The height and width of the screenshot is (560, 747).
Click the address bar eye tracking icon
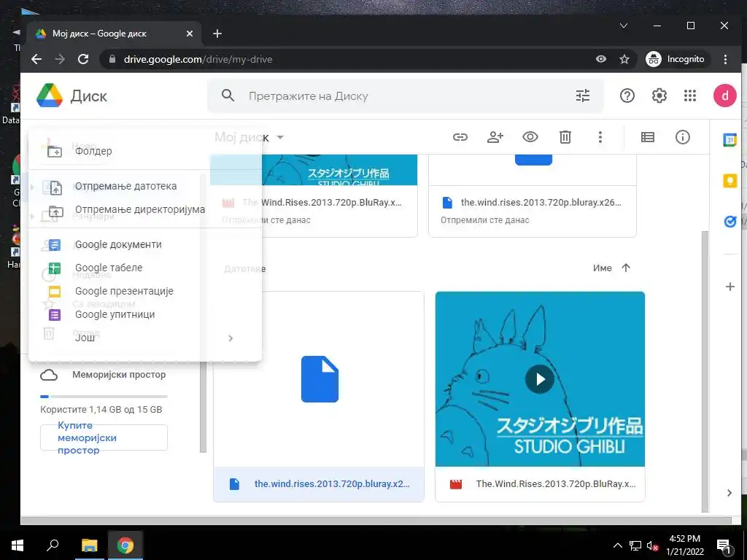tap(601, 59)
